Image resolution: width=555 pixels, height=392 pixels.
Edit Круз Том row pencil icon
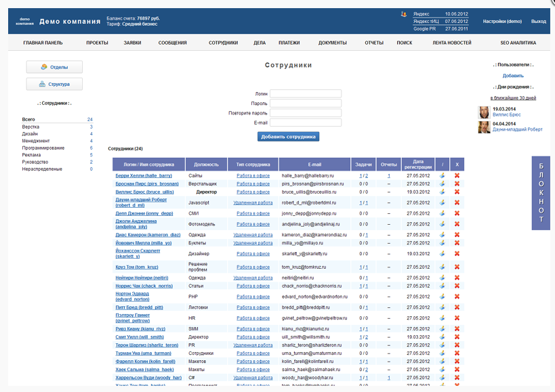point(442,267)
